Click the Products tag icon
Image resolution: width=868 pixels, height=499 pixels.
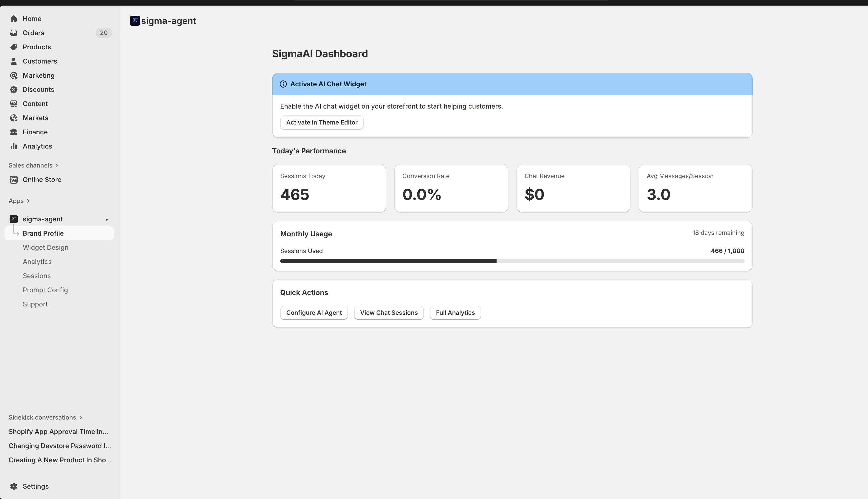14,47
